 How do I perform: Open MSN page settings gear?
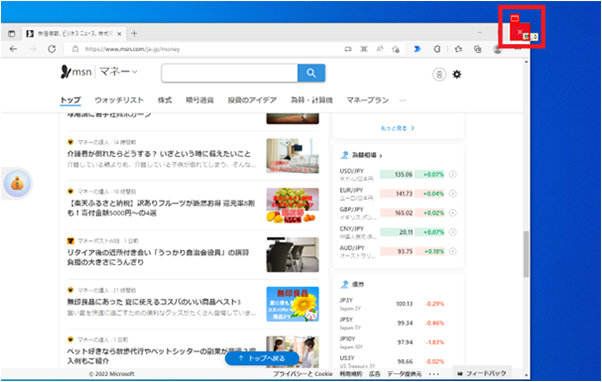coord(457,74)
